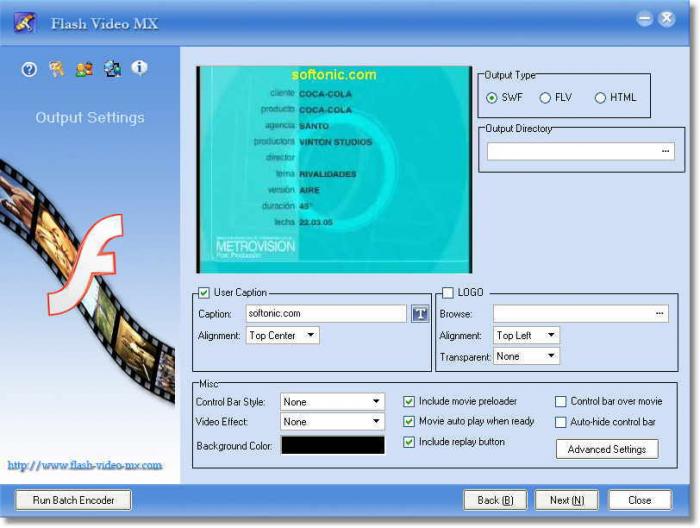Click the Next (N) button
700x528 pixels.
click(567, 500)
